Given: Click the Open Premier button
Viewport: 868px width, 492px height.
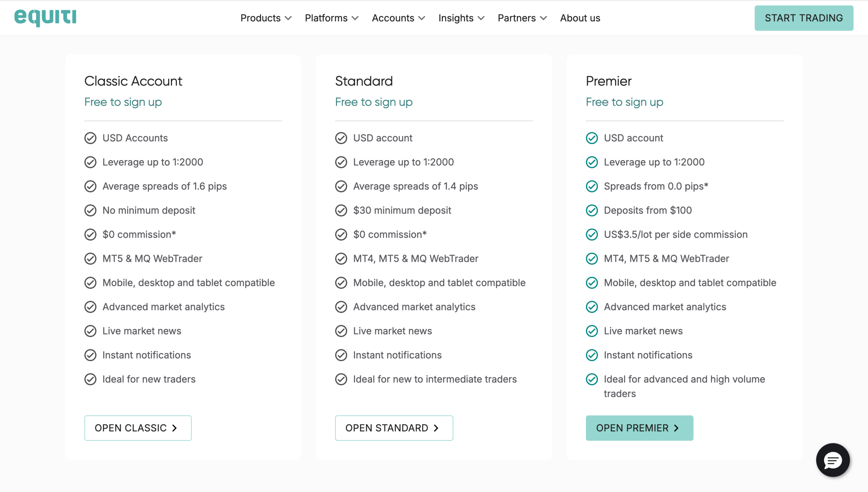Looking at the screenshot, I should (x=639, y=428).
